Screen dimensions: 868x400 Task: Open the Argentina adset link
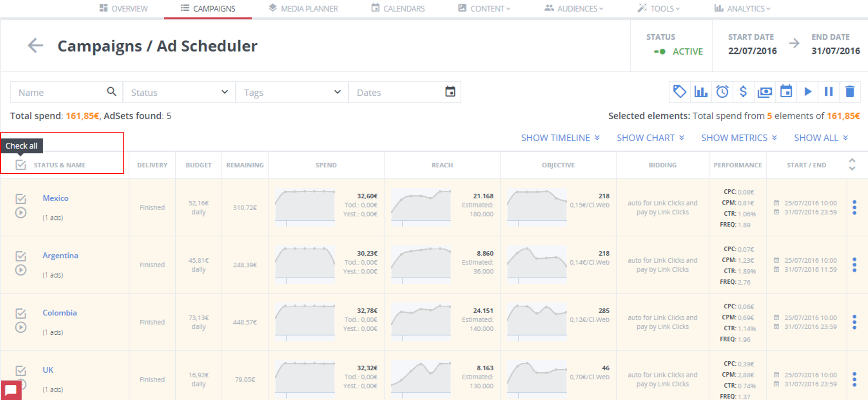(x=60, y=255)
